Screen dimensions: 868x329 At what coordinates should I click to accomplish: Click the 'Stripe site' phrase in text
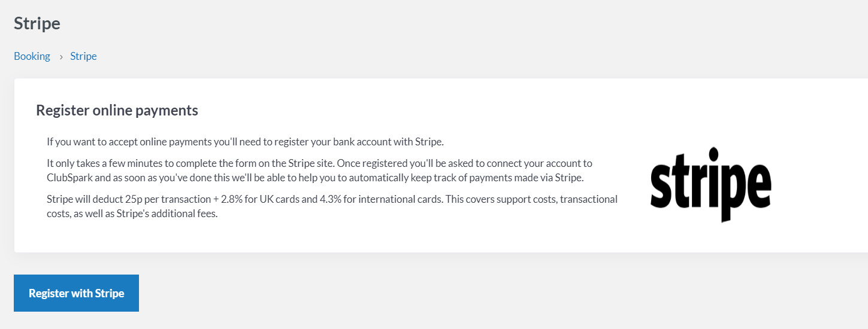pyautogui.click(x=310, y=163)
